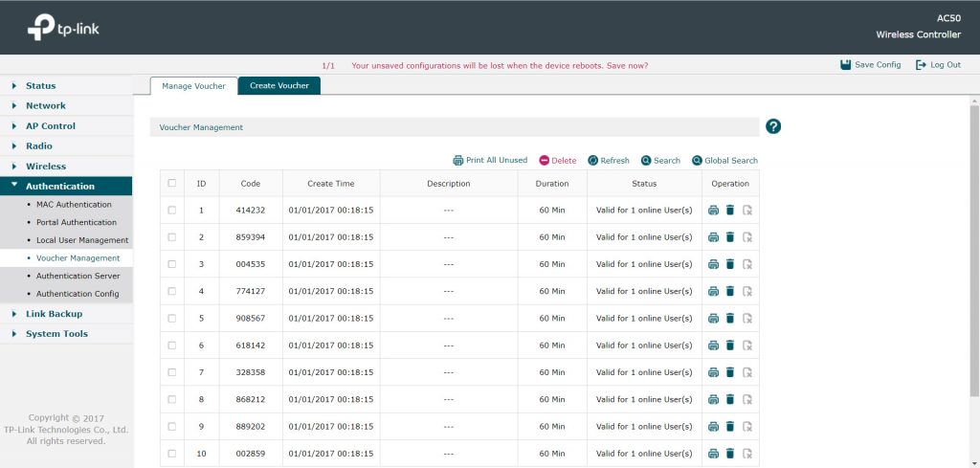This screenshot has width=980, height=468.
Task: Toggle the select-all checkbox in table header
Action: point(172,184)
